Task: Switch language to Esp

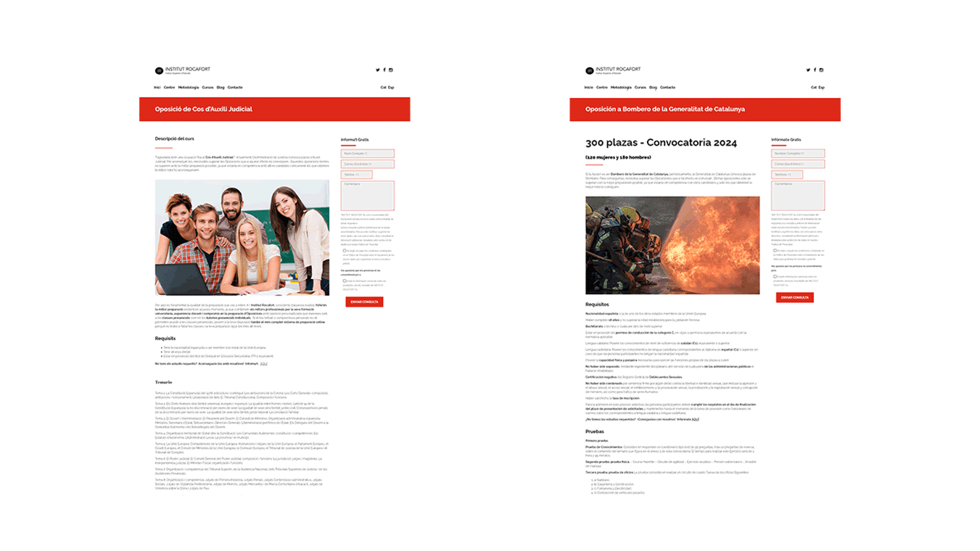Action: click(390, 86)
